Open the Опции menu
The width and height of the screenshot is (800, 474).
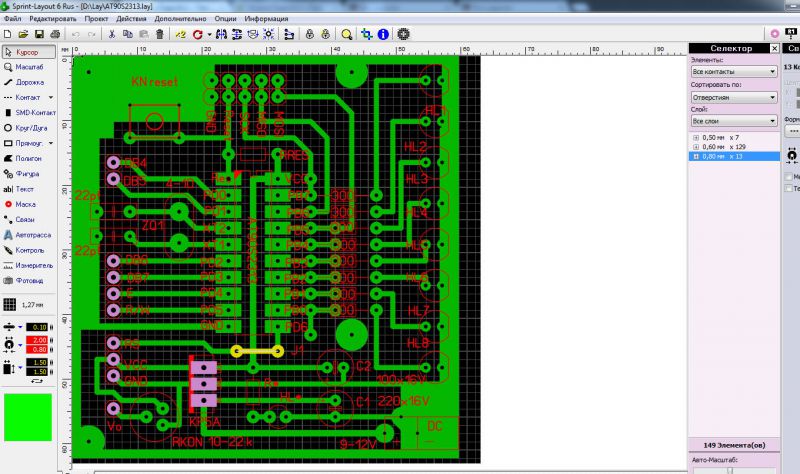[x=226, y=19]
